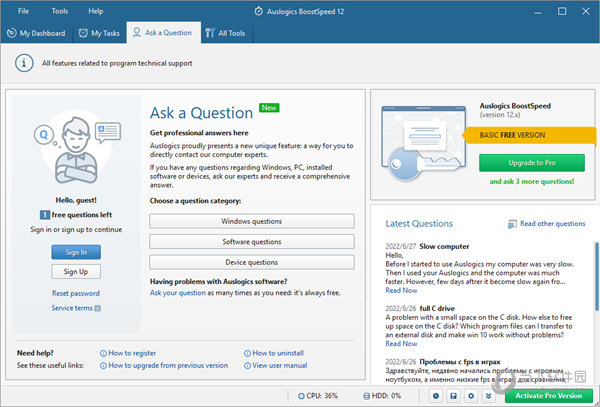Click the Проблемы с fps в играх title
Viewport: 600px width, 407px height.
coord(460,361)
